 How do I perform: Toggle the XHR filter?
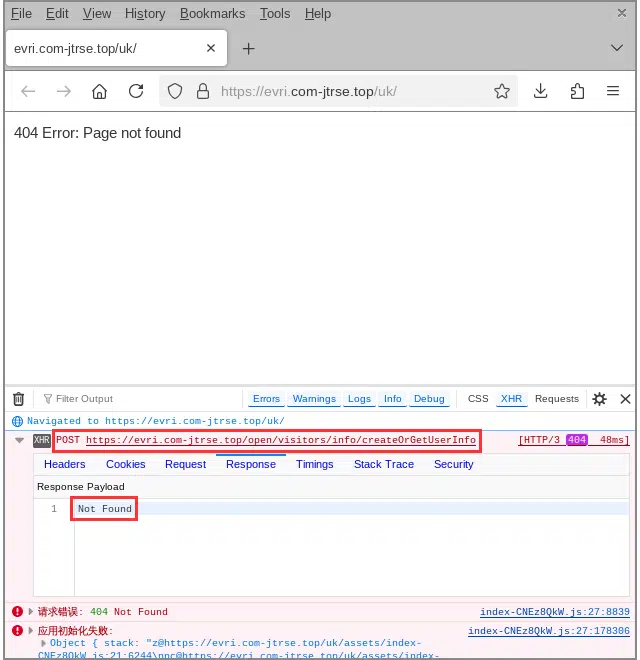(511, 399)
